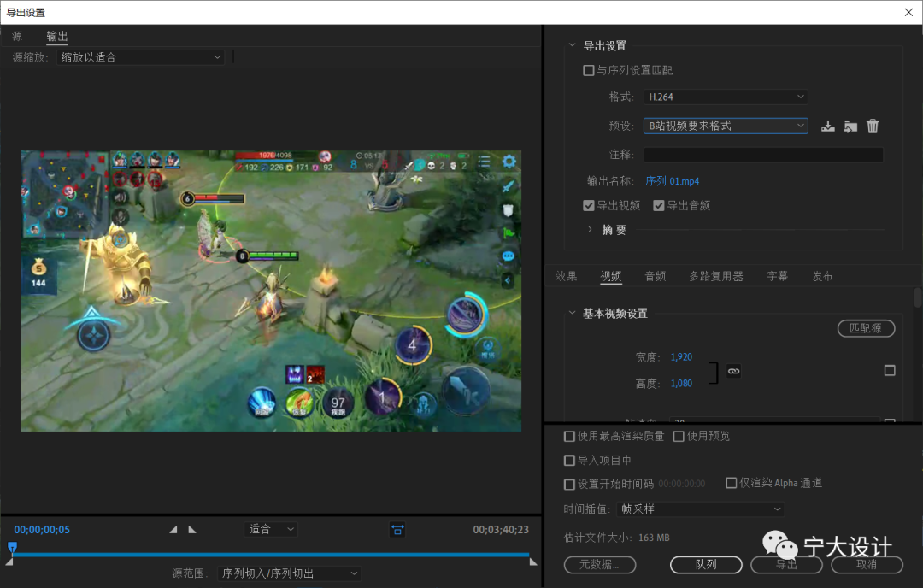Click the height value 1,080
The image size is (923, 588).
pyautogui.click(x=681, y=384)
